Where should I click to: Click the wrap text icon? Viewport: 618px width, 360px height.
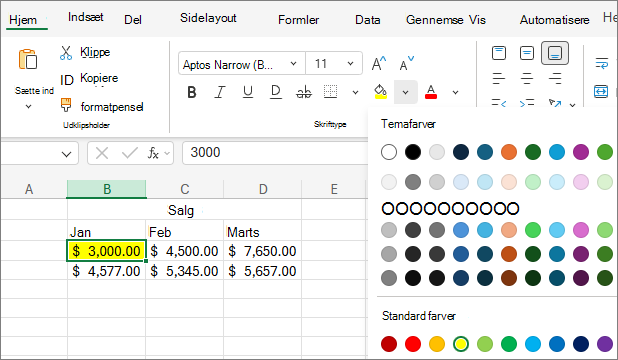click(601, 63)
